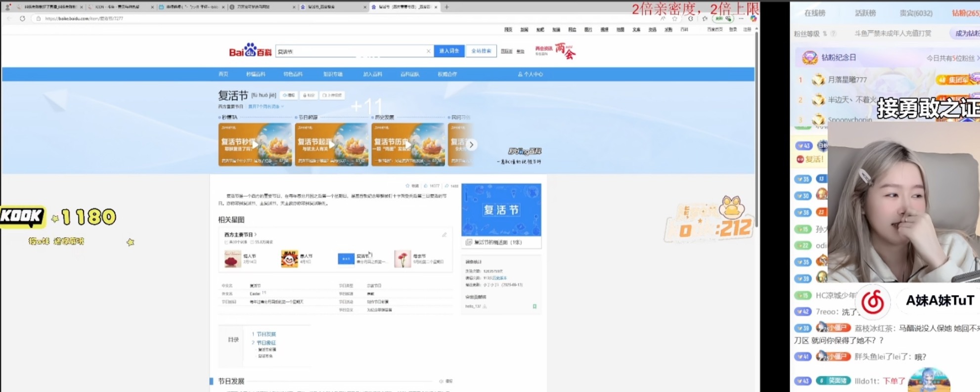Click 复活节的概述图 album caption

pyautogui.click(x=498, y=242)
